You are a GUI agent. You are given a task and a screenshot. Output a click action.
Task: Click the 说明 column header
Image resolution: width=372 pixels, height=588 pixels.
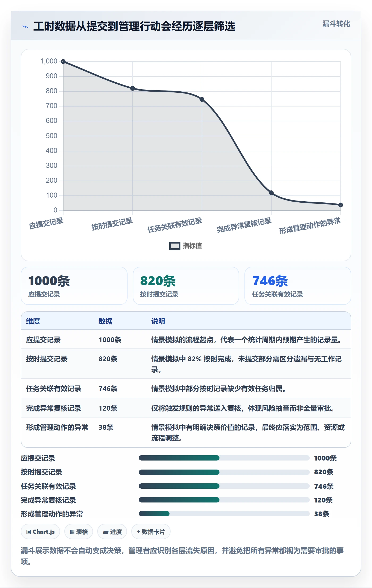click(x=158, y=321)
